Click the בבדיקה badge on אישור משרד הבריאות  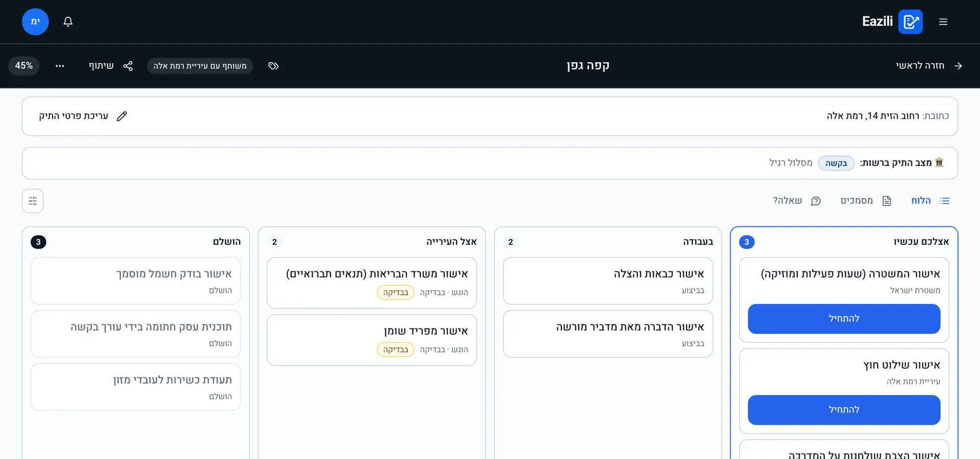pos(396,293)
